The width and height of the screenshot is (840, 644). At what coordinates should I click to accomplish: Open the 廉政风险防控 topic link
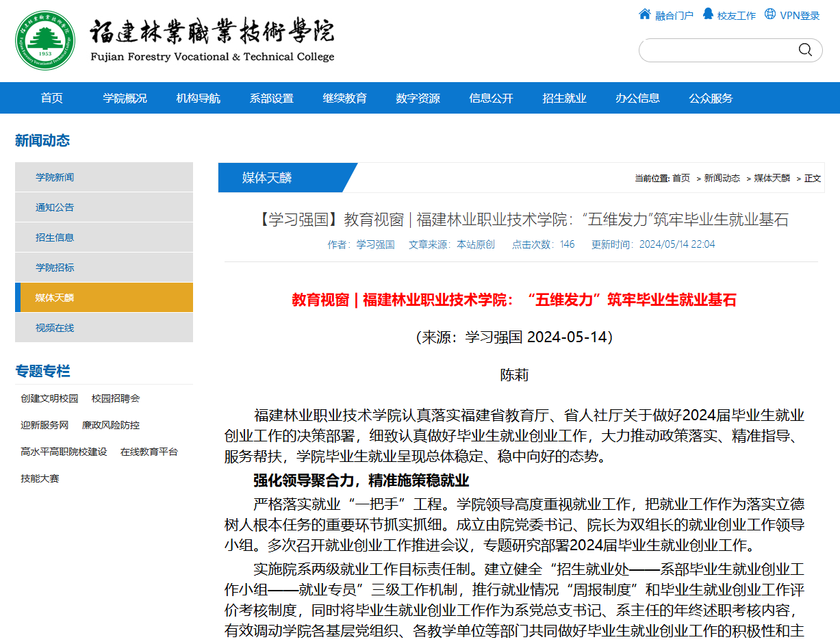(x=110, y=425)
